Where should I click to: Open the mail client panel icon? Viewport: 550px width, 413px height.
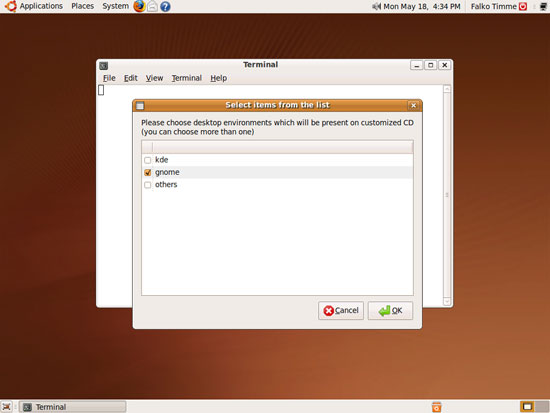[152, 6]
